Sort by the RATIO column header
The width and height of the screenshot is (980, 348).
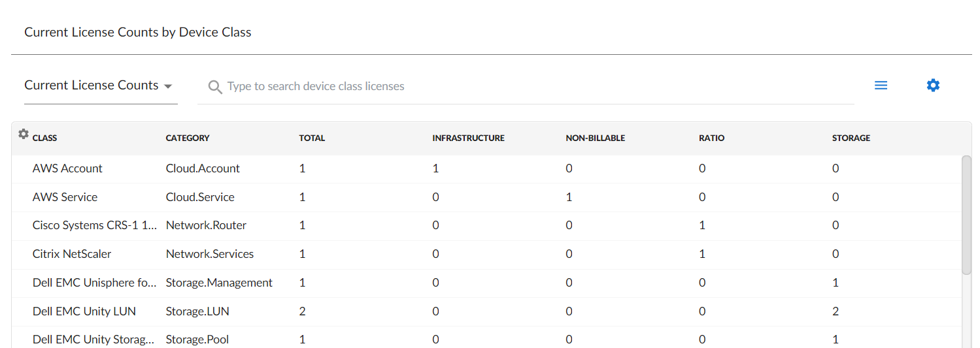711,138
